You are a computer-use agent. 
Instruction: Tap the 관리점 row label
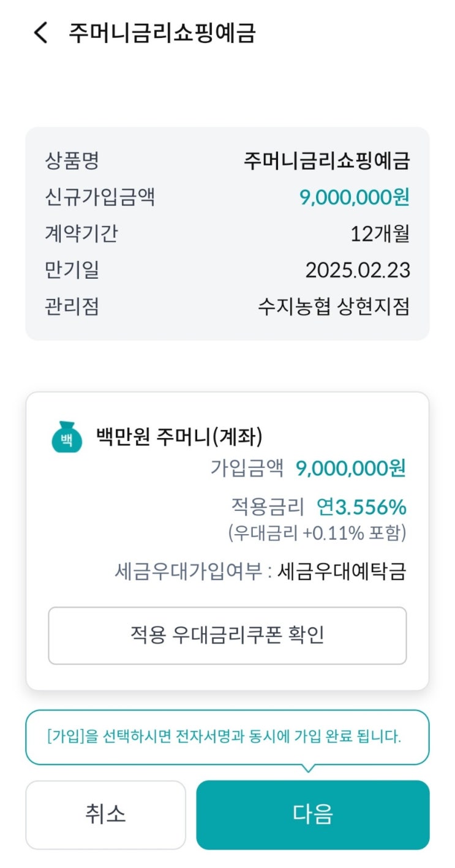coord(72,306)
